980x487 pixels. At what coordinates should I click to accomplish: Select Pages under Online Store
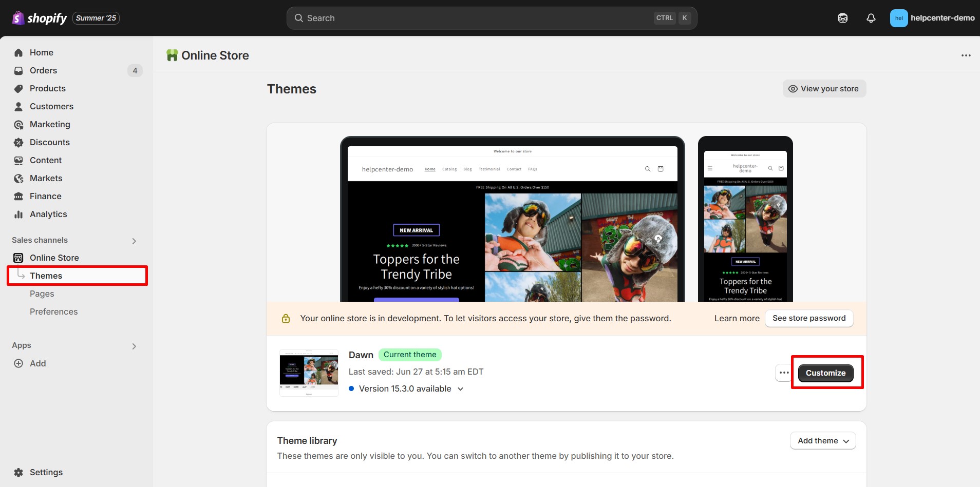[x=42, y=294]
